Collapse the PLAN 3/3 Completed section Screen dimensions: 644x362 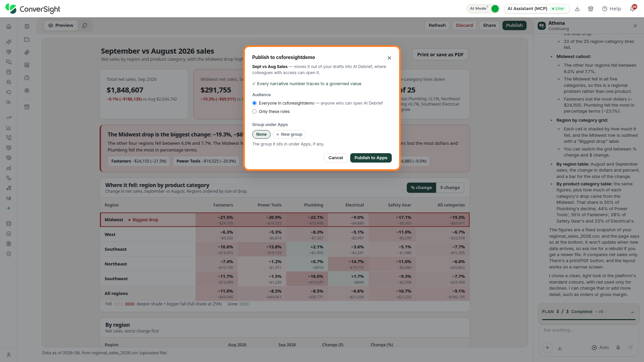[633, 312]
